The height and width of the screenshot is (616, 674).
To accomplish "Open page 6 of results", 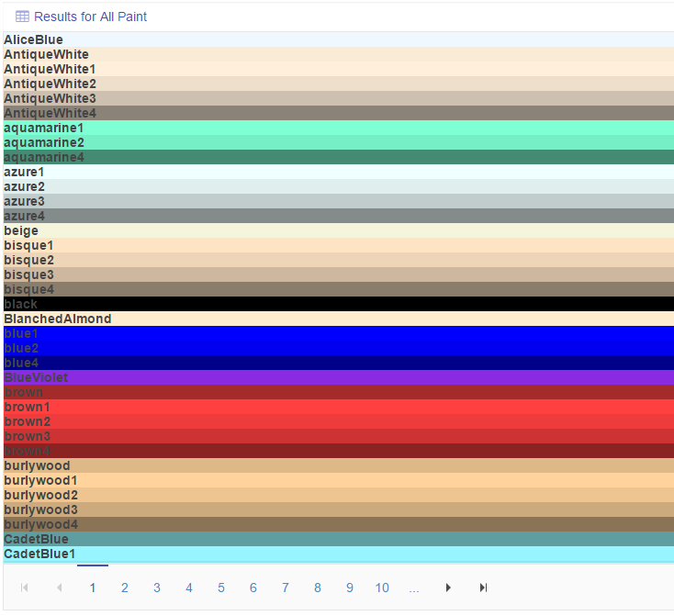I will (x=253, y=588).
